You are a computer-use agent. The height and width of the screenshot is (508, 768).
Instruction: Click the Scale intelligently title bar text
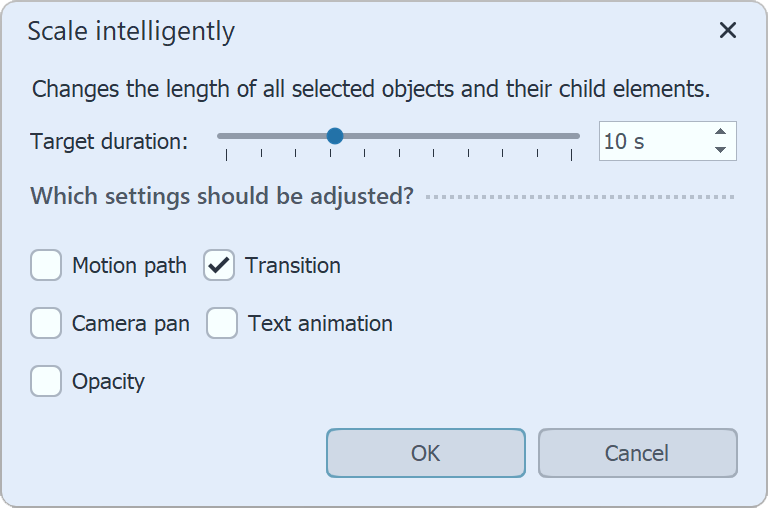pyautogui.click(x=131, y=31)
